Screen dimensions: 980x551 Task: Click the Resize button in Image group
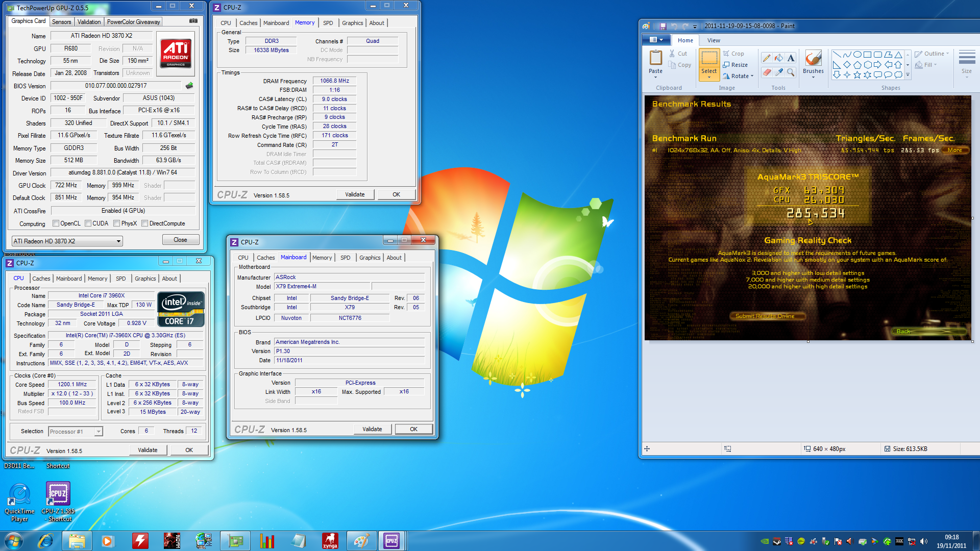tap(736, 65)
